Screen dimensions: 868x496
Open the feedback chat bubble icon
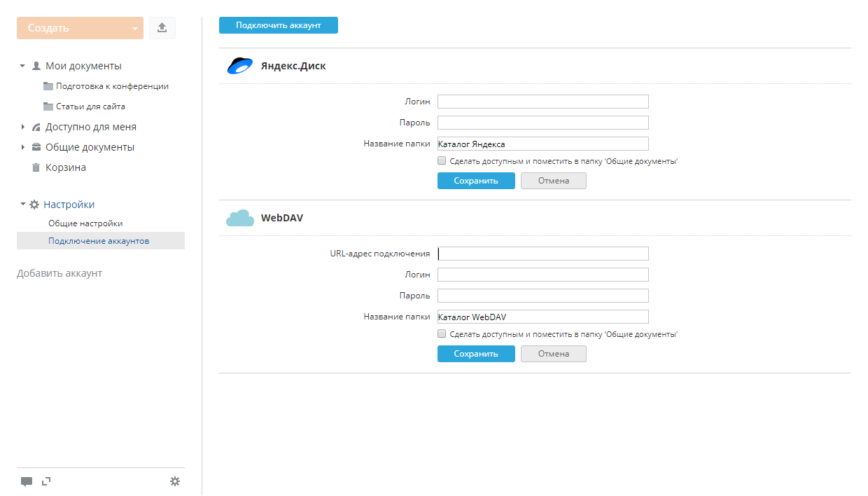tap(27, 481)
